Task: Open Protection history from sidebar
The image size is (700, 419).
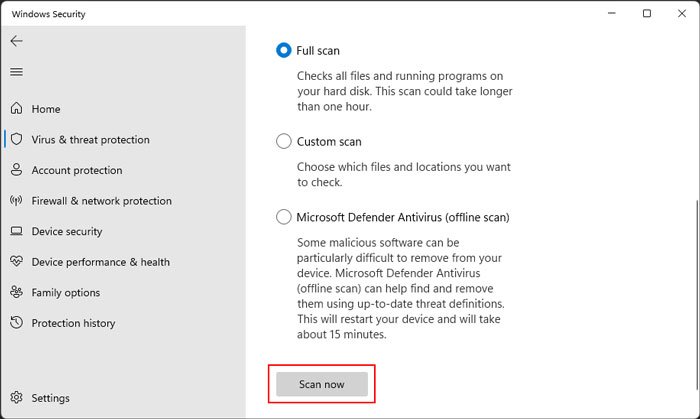Action: [73, 324]
